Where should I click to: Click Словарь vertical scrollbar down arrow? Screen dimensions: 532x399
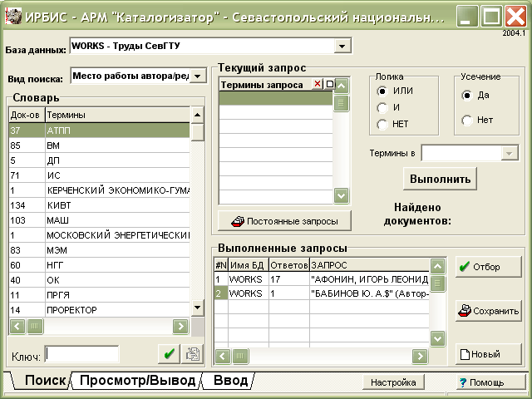point(197,308)
